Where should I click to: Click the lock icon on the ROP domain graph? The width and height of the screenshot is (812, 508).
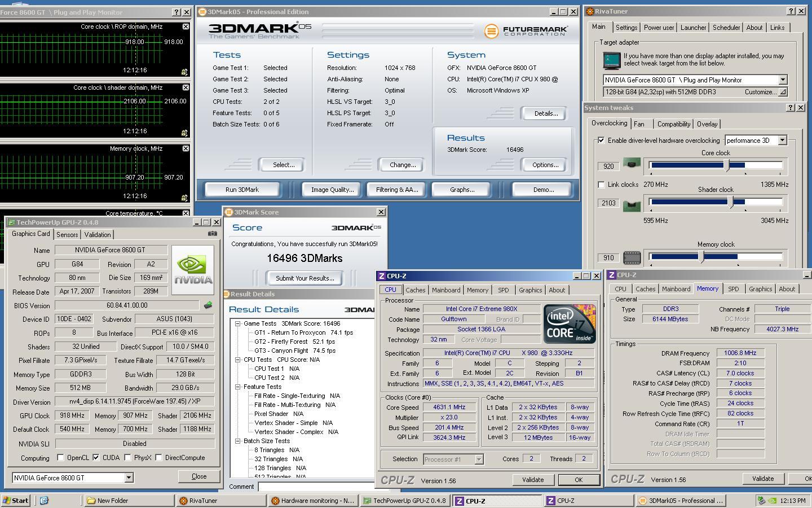tap(184, 72)
